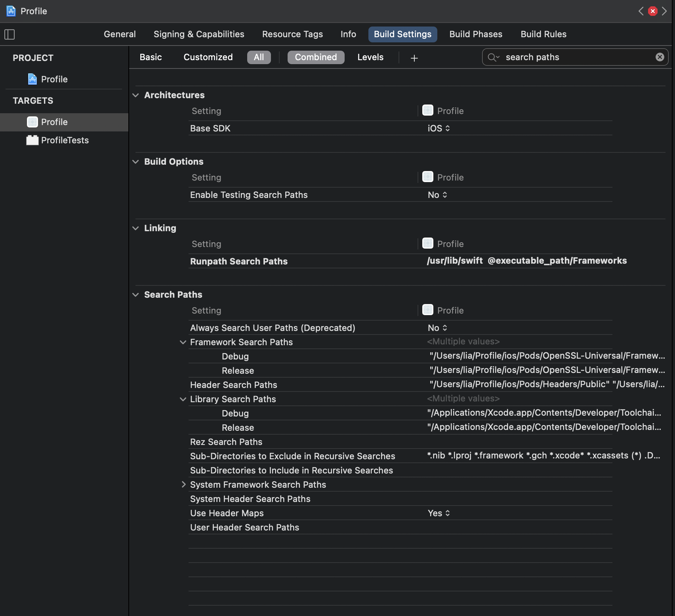
Task: Switch to Build Phases tab
Action: (x=476, y=34)
